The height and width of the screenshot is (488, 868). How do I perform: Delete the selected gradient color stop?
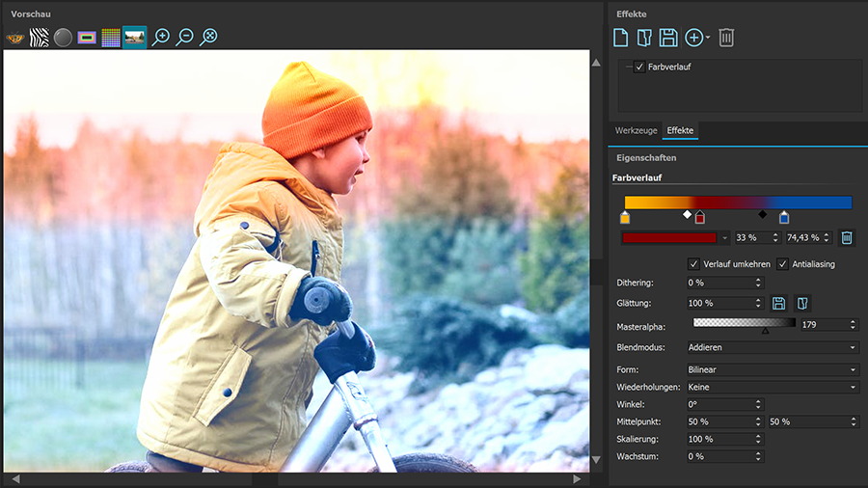(846, 237)
